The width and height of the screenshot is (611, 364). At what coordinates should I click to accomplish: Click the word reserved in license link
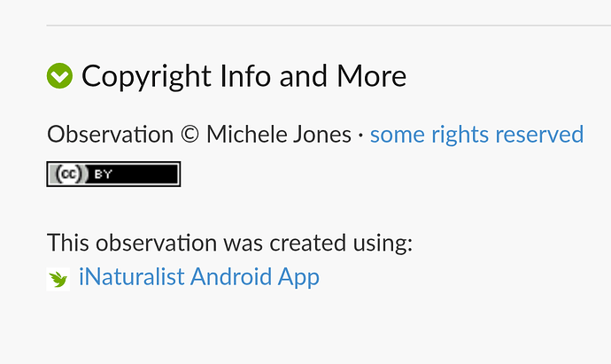(x=539, y=135)
